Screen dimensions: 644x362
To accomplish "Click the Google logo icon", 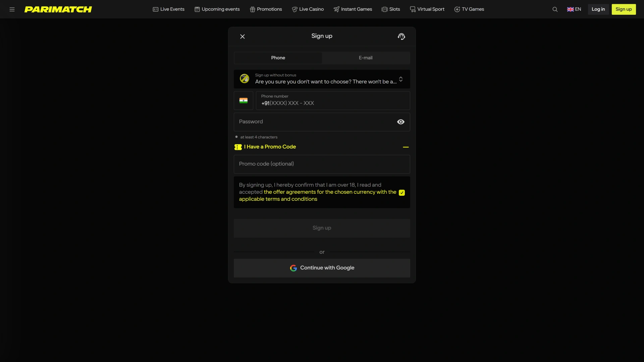I will pyautogui.click(x=293, y=268).
